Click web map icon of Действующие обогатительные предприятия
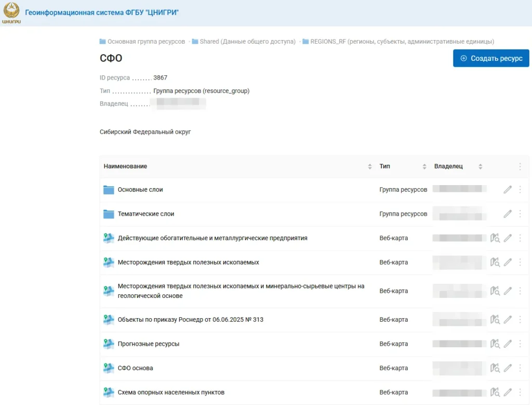532x405 pixels. (x=109, y=238)
